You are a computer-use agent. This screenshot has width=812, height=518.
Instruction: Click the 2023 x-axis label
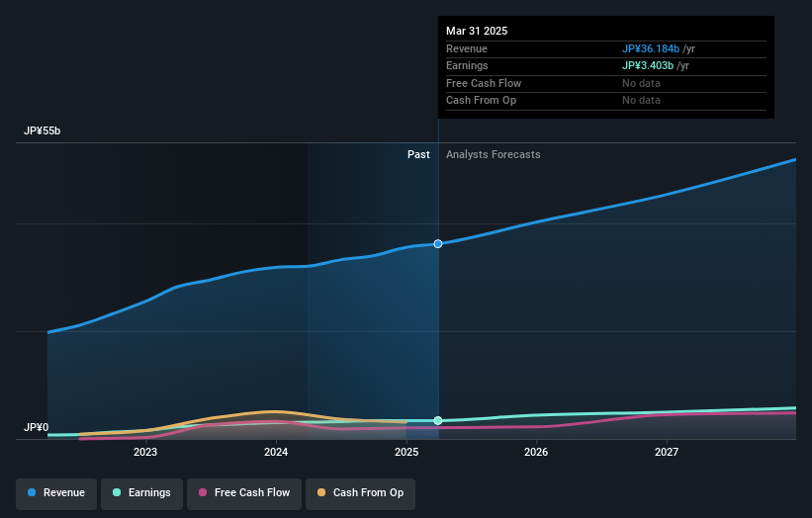pyautogui.click(x=145, y=453)
